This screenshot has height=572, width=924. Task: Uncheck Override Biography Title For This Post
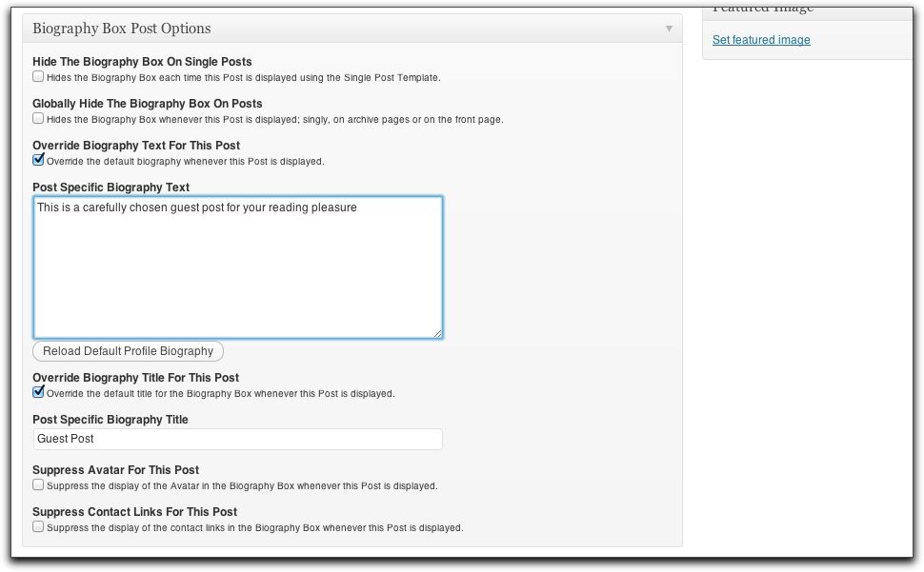pos(38,392)
